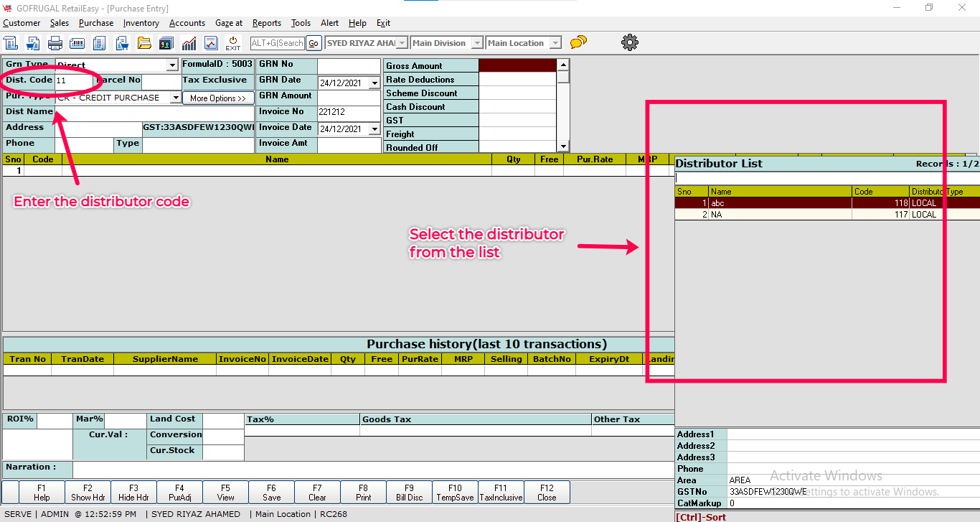Open the bar chart growth icon
Viewport: 980px width, 522px height.
189,43
